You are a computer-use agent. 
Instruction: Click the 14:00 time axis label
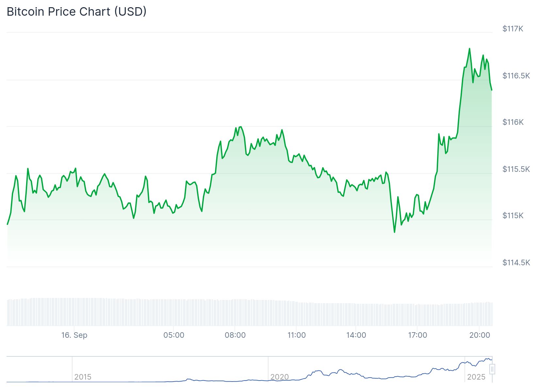coord(356,335)
